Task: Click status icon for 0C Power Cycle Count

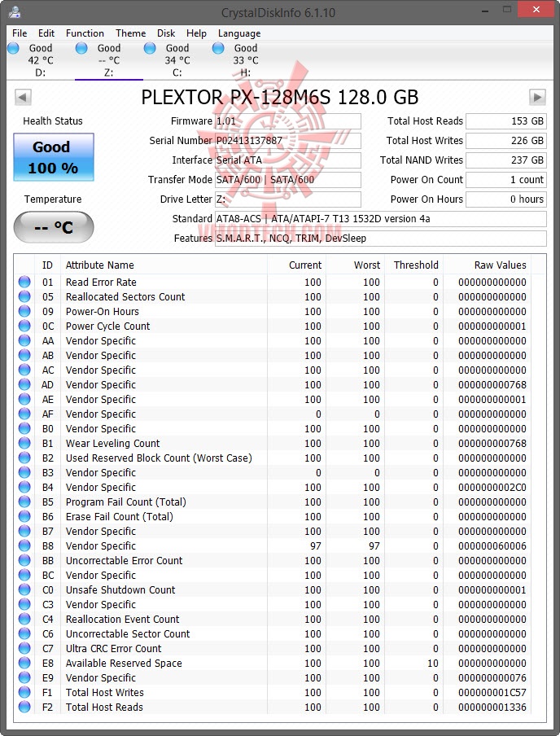Action: tap(24, 326)
